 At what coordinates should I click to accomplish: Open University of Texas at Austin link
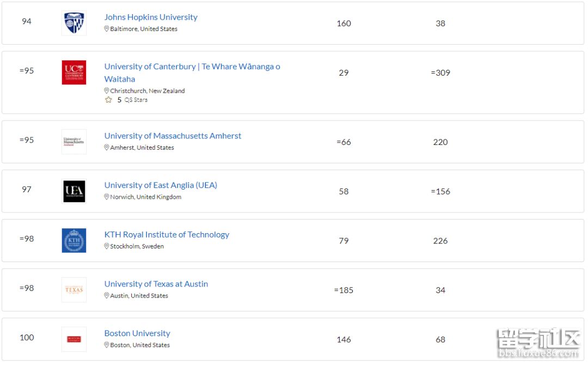click(x=156, y=284)
